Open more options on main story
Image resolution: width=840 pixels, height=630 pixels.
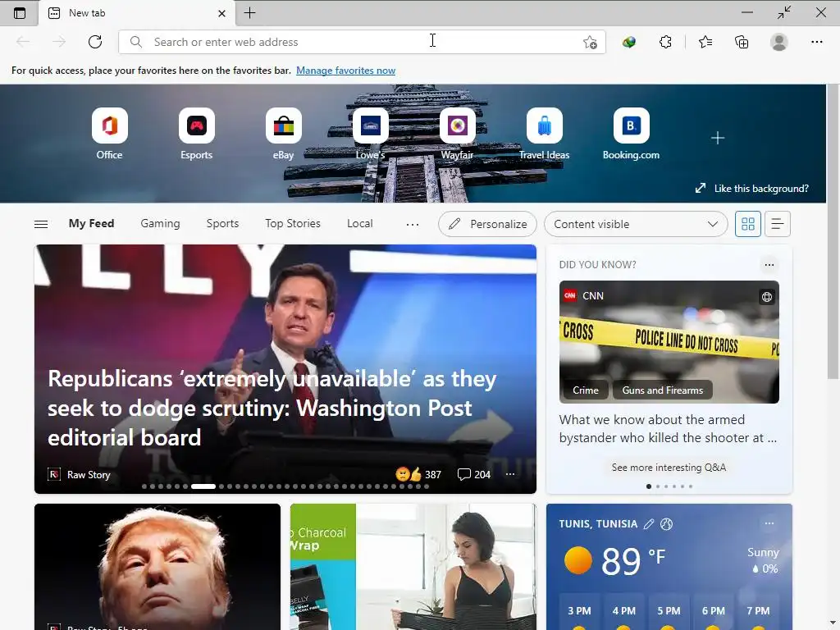510,474
